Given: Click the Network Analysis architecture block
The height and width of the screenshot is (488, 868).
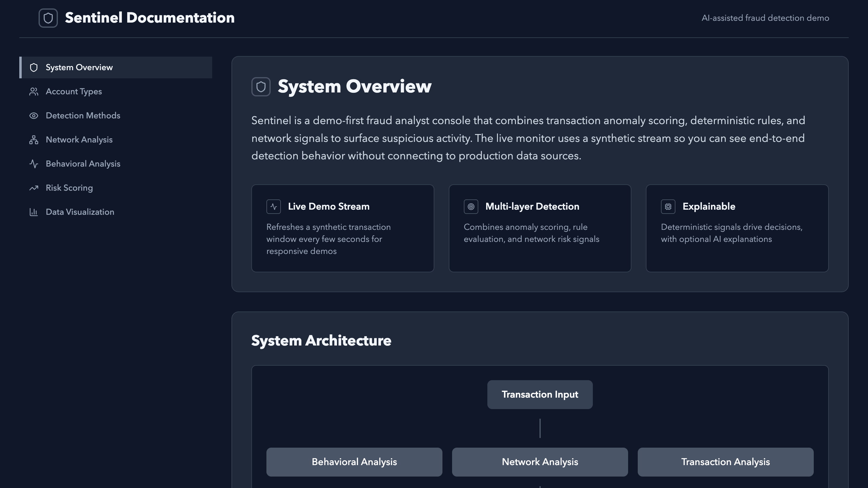Looking at the screenshot, I should [x=539, y=462].
